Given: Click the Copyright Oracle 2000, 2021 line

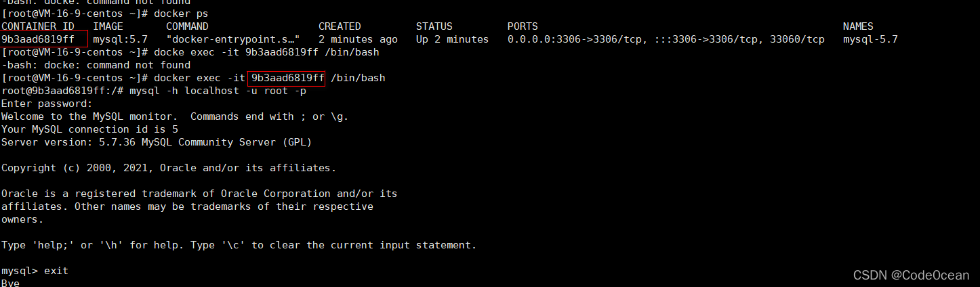Looking at the screenshot, I should [x=169, y=168].
